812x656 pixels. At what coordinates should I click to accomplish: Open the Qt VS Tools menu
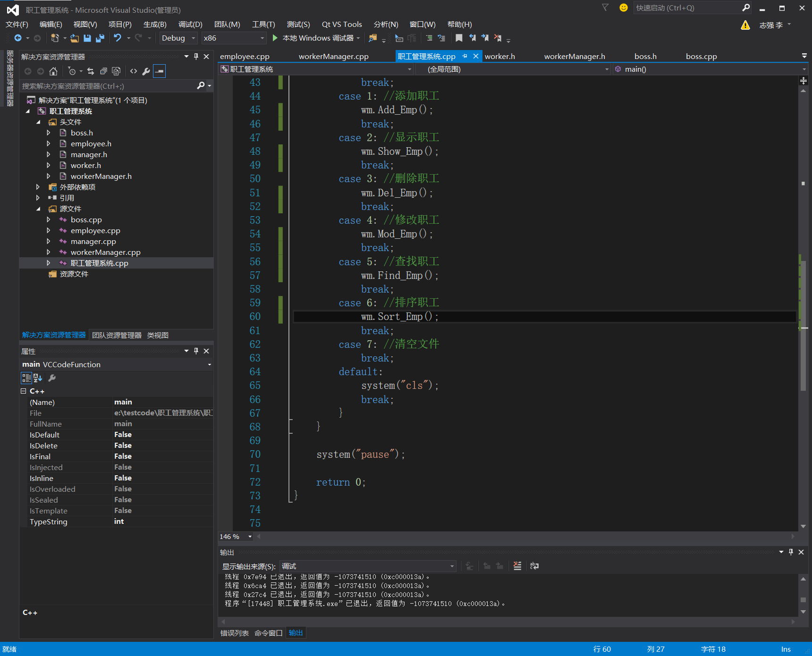pos(342,25)
